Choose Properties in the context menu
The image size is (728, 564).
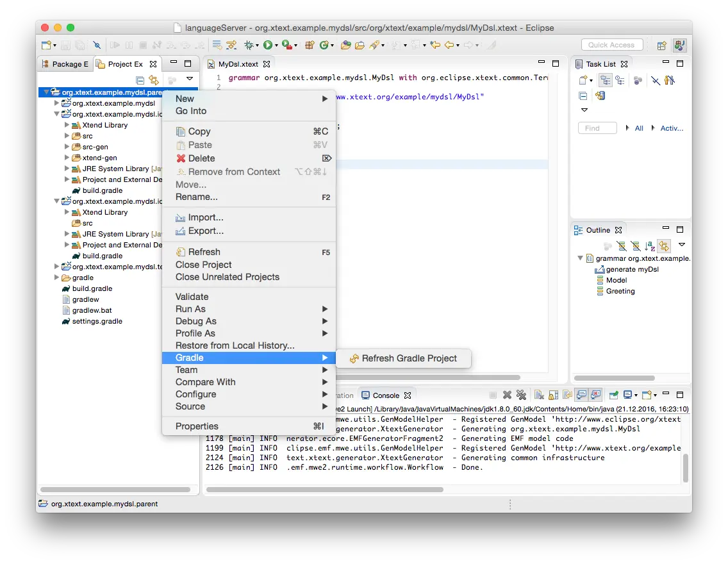point(249,426)
